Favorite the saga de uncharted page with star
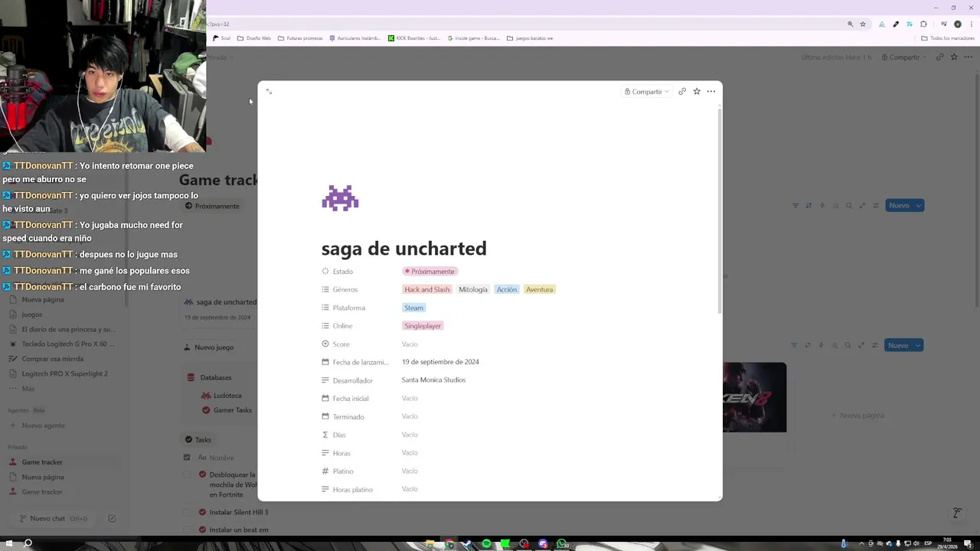The width and height of the screenshot is (980, 551). (697, 91)
